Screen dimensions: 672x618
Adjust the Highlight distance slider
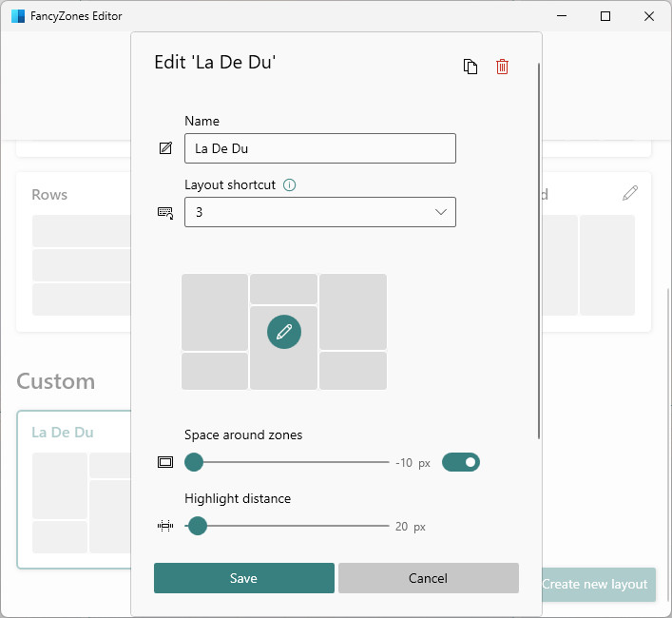point(287,526)
